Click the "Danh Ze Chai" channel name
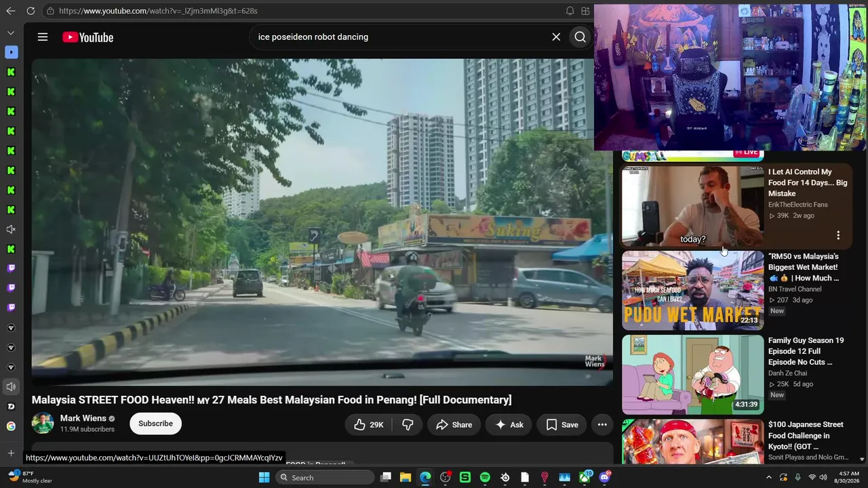Viewport: 868px width, 488px height. (x=789, y=373)
